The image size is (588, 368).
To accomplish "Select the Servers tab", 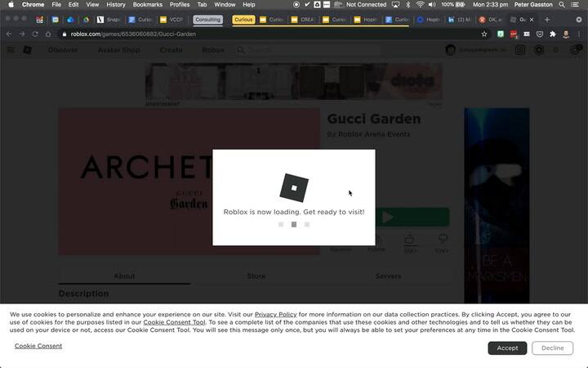I will [388, 276].
